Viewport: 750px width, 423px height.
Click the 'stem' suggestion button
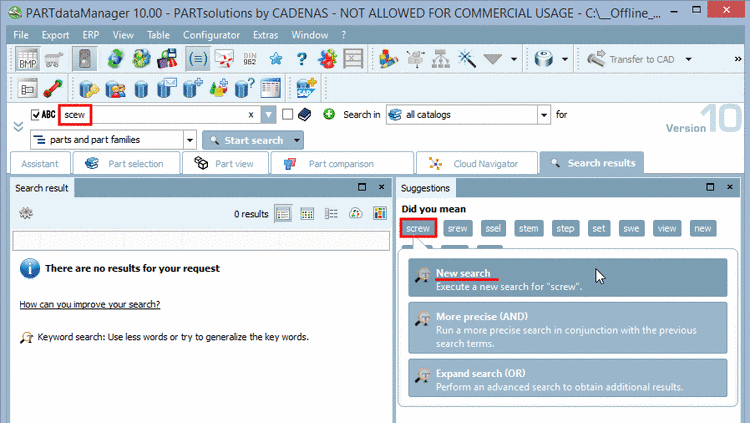(x=529, y=228)
